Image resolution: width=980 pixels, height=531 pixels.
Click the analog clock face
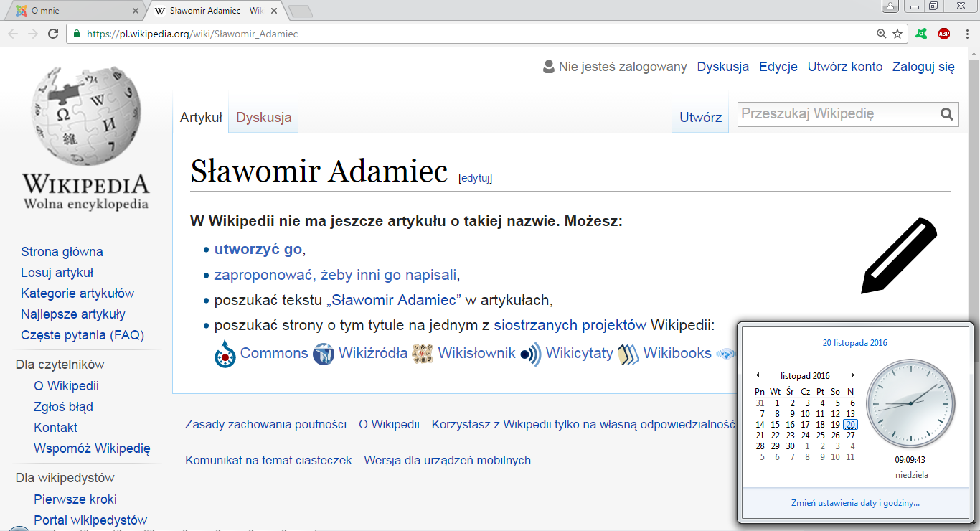(x=910, y=404)
